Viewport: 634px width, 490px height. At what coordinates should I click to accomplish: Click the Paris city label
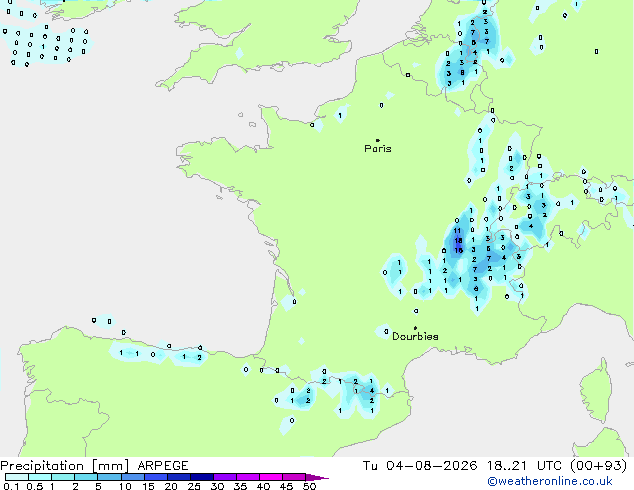(x=378, y=148)
